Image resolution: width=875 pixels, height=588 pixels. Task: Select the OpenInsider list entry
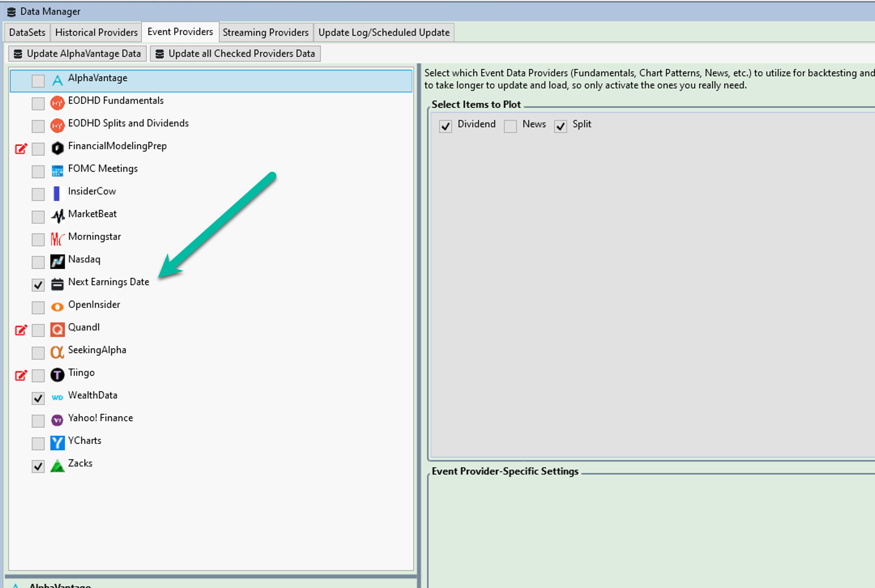(x=211, y=307)
